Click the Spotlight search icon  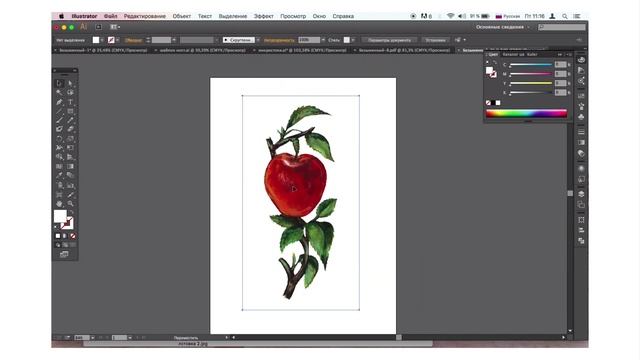pos(565,16)
